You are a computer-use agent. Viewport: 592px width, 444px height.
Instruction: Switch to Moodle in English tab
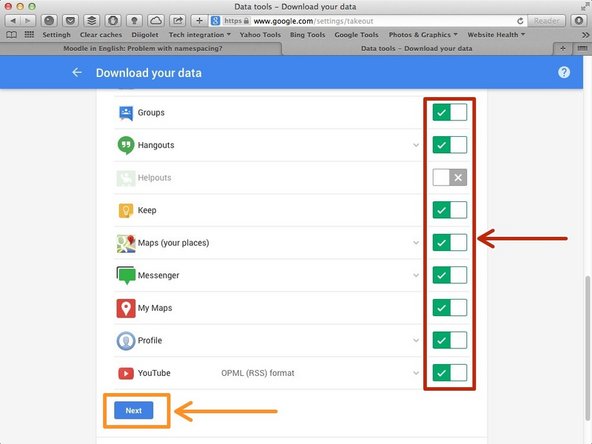click(142, 48)
